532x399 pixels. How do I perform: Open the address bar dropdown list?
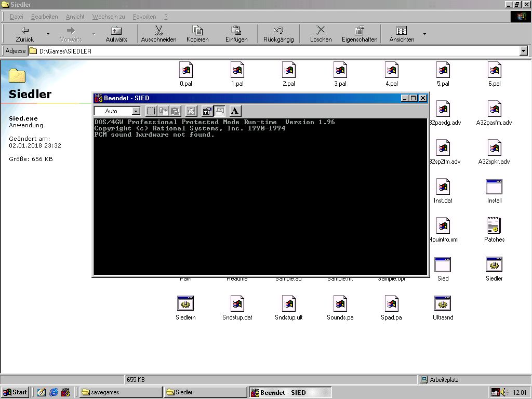click(x=524, y=51)
